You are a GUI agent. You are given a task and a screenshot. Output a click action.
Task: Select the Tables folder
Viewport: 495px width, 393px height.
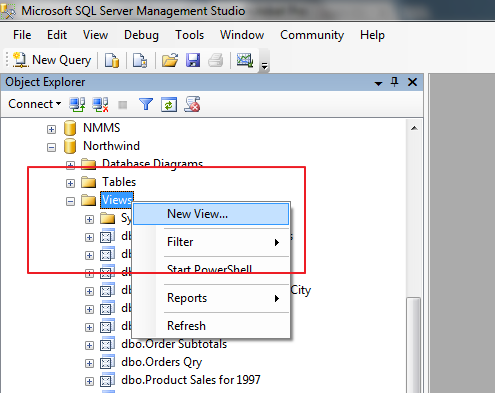pyautogui.click(x=119, y=182)
